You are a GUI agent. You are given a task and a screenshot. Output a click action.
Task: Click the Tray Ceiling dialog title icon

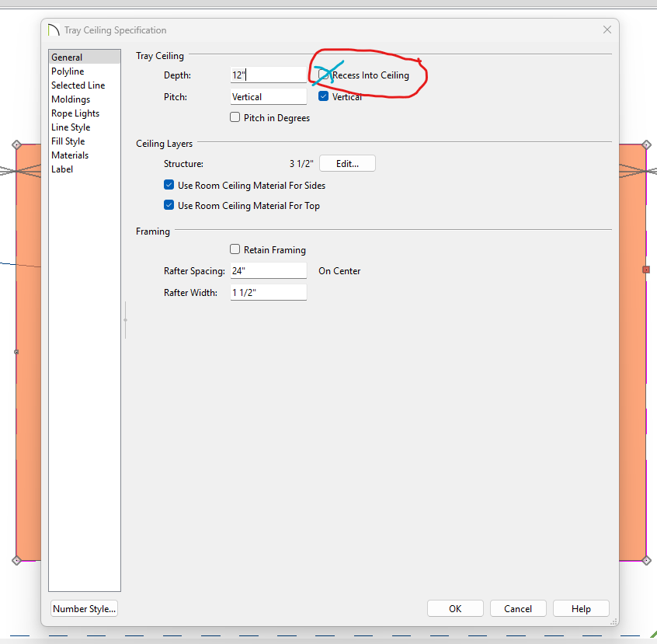tap(54, 30)
